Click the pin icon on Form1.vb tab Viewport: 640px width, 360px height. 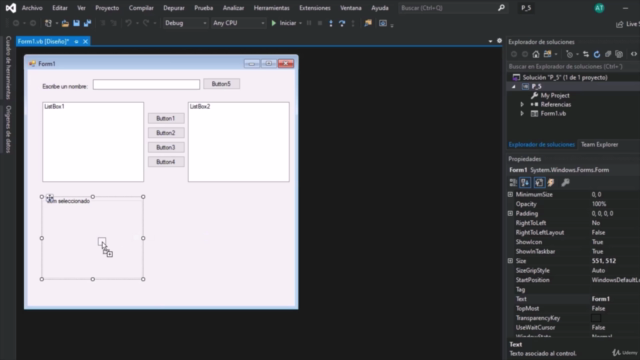point(76,41)
